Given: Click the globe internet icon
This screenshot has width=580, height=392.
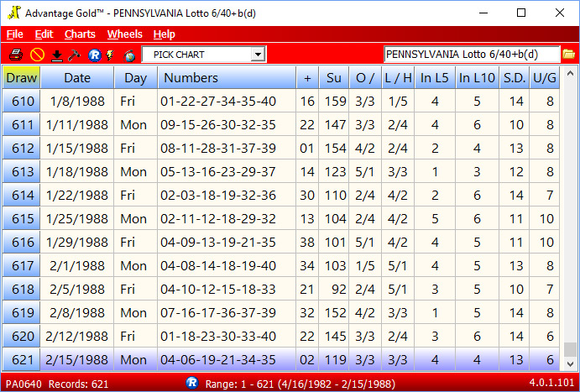Looking at the screenshot, I should (x=129, y=55).
